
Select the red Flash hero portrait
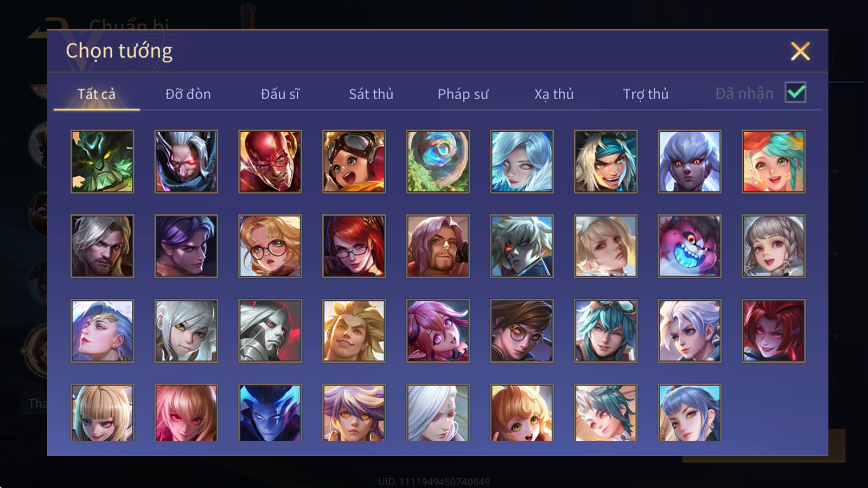(270, 162)
